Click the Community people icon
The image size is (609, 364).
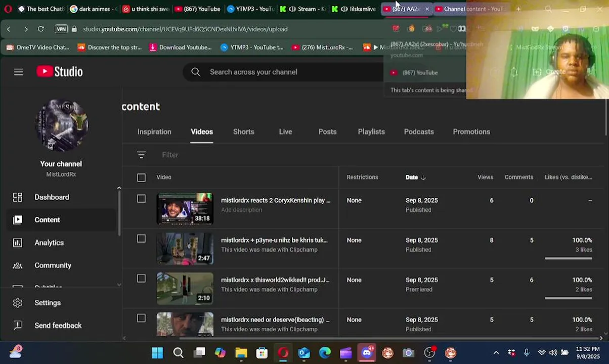(18, 265)
